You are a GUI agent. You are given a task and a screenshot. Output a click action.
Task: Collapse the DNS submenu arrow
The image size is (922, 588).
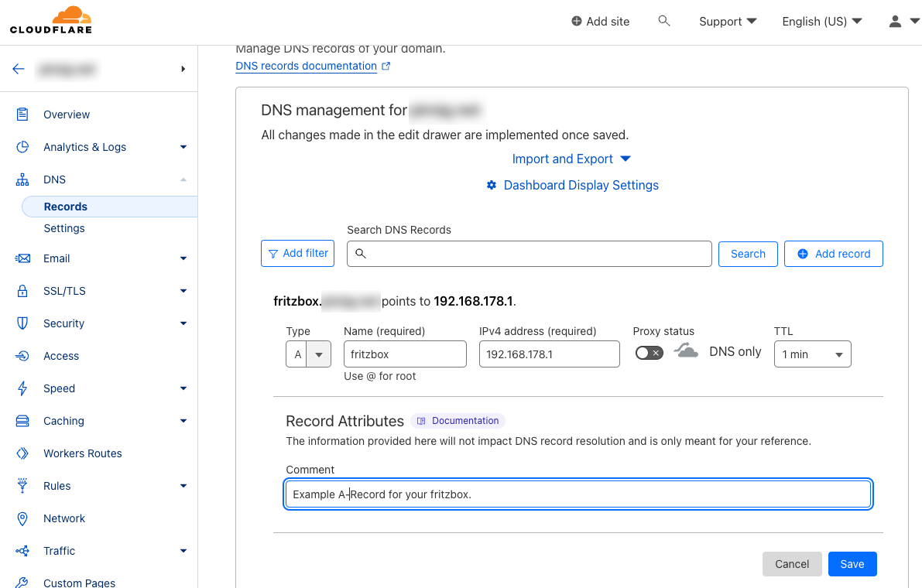pyautogui.click(x=183, y=179)
